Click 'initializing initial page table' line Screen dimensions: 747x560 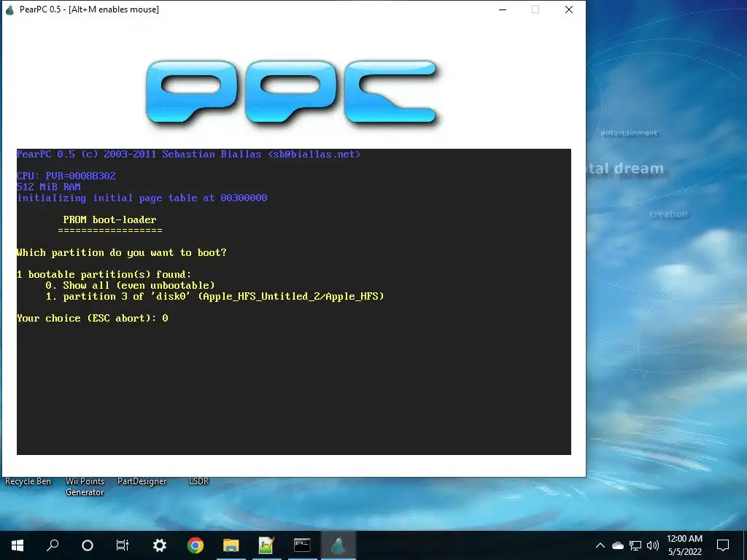142,198
